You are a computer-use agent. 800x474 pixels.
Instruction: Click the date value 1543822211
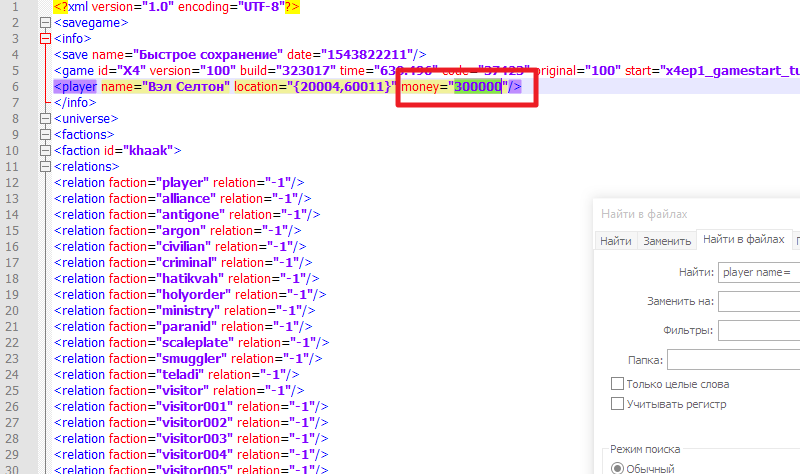pos(367,55)
